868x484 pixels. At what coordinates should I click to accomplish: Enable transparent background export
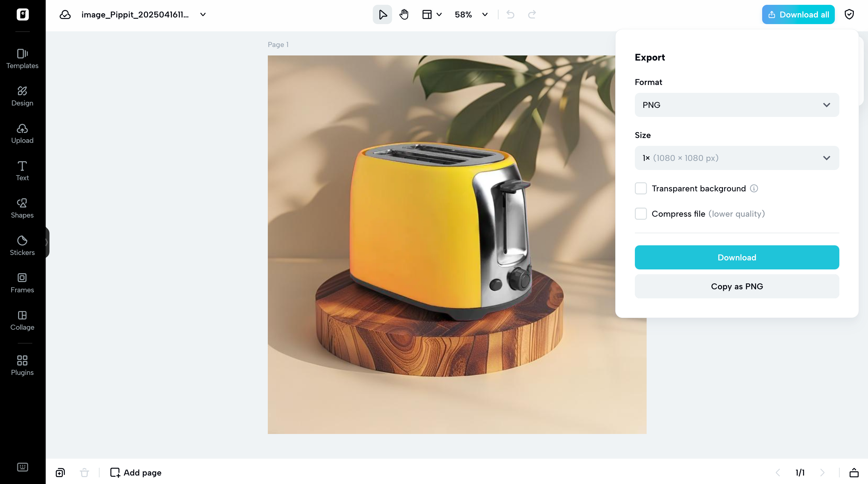(641, 188)
